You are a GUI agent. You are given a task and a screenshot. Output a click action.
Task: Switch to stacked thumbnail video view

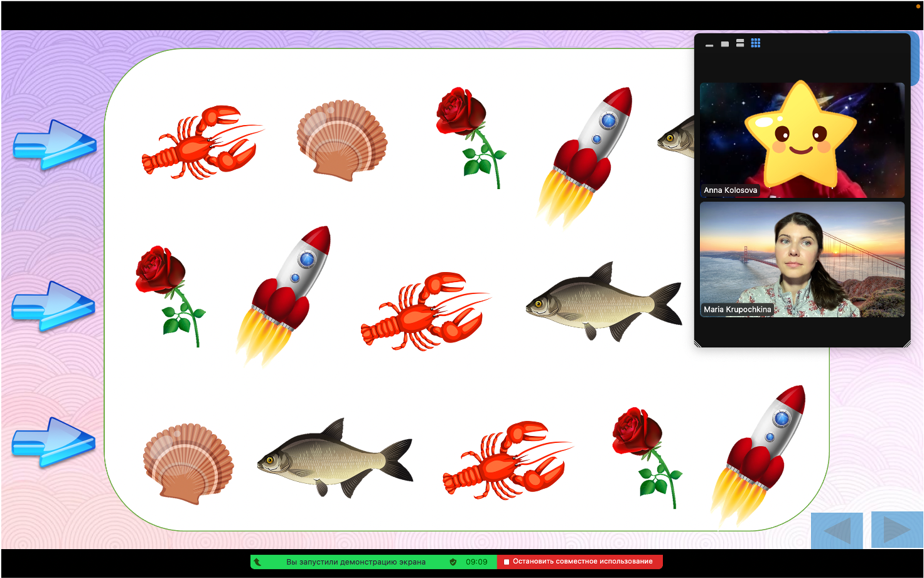pyautogui.click(x=740, y=43)
